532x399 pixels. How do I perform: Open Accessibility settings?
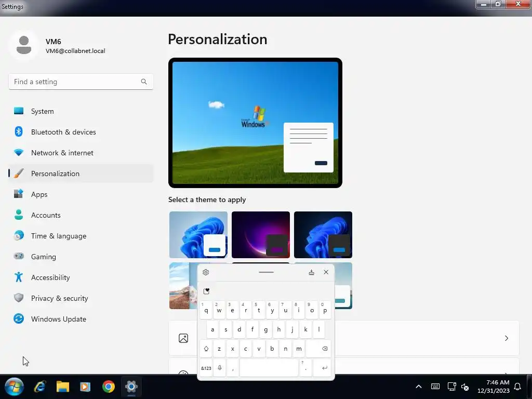(x=81, y=277)
